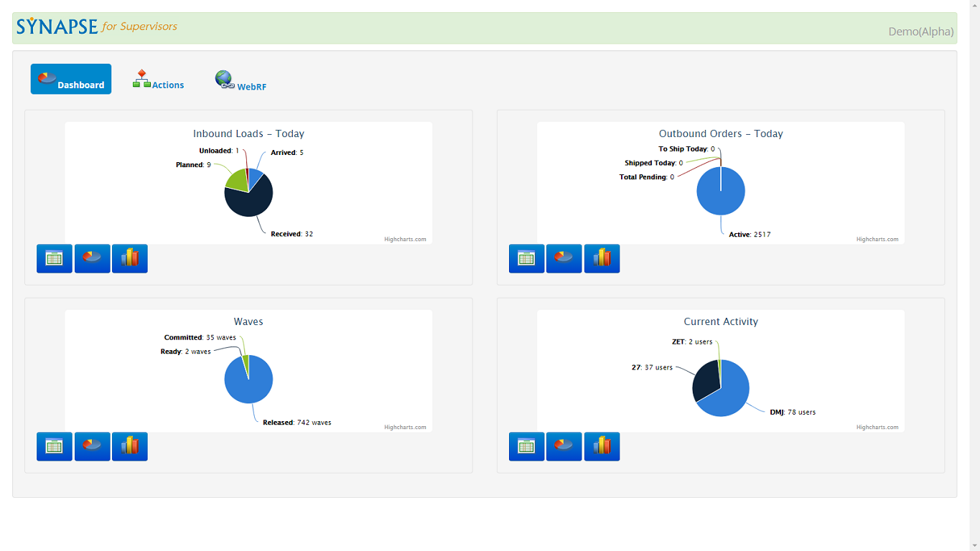Click the scrollbar down arrow
This screenshot has width=980, height=551.
[974, 545]
